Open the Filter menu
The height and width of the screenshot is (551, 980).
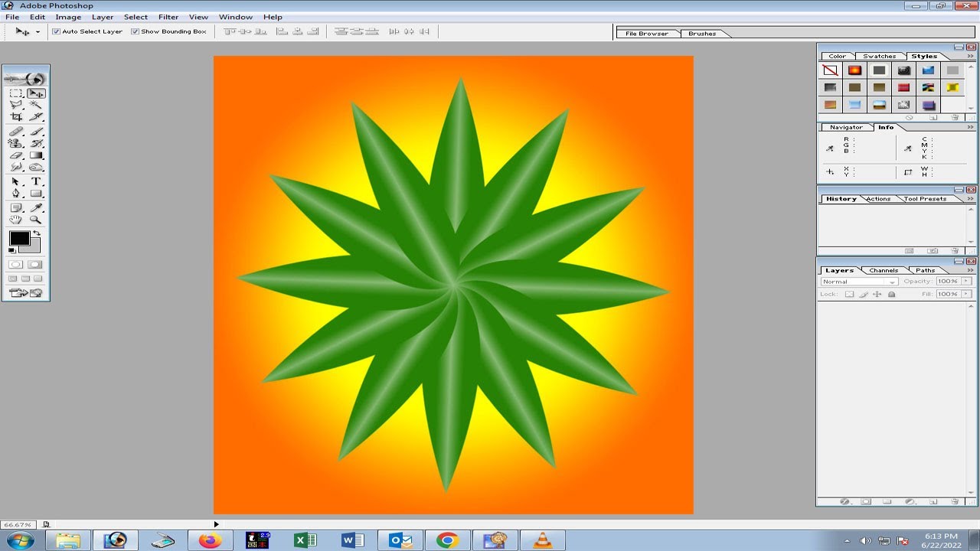[x=168, y=17]
